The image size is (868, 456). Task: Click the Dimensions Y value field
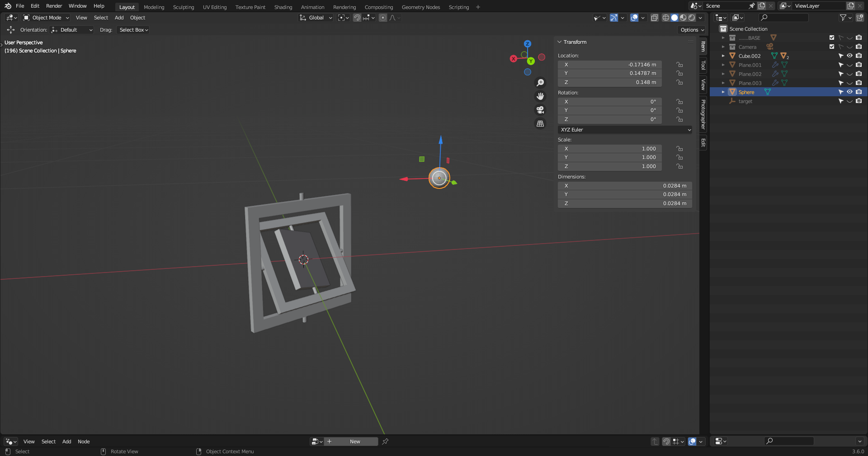click(625, 194)
